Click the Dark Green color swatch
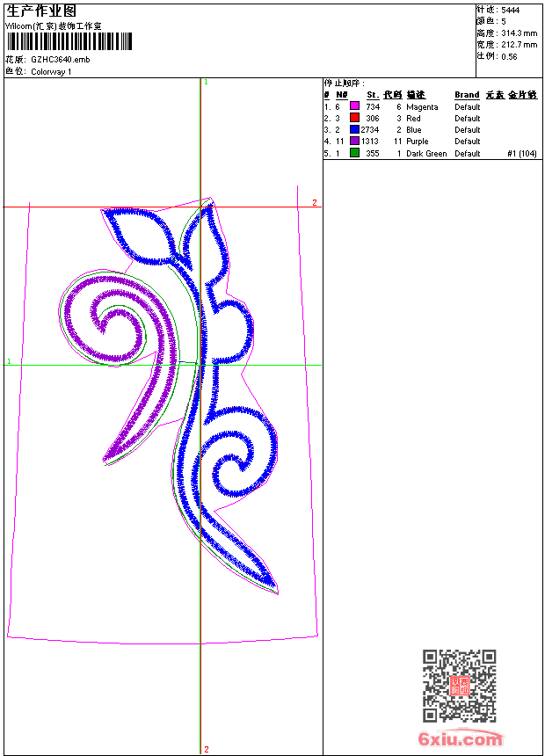 tap(354, 153)
